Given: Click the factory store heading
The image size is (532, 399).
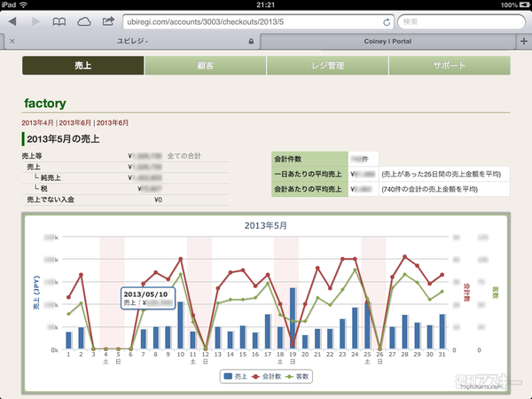Looking at the screenshot, I should coord(45,103).
